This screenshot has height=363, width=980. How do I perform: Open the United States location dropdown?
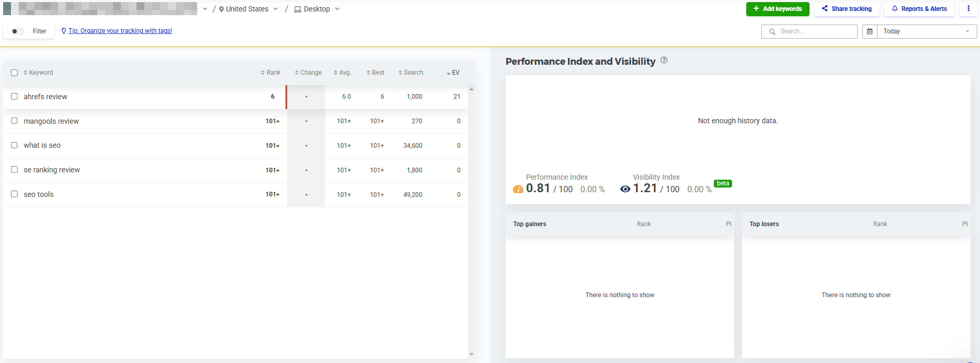[248, 9]
